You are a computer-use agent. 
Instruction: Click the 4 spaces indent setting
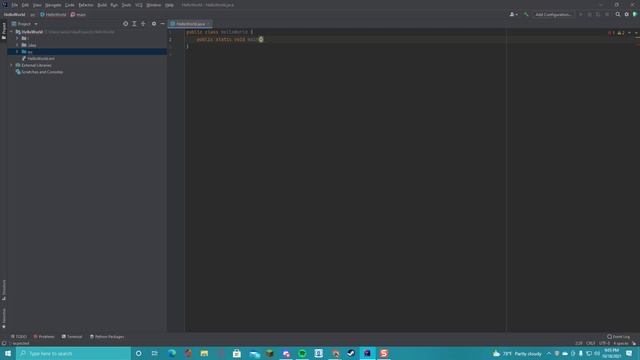pyautogui.click(x=621, y=343)
